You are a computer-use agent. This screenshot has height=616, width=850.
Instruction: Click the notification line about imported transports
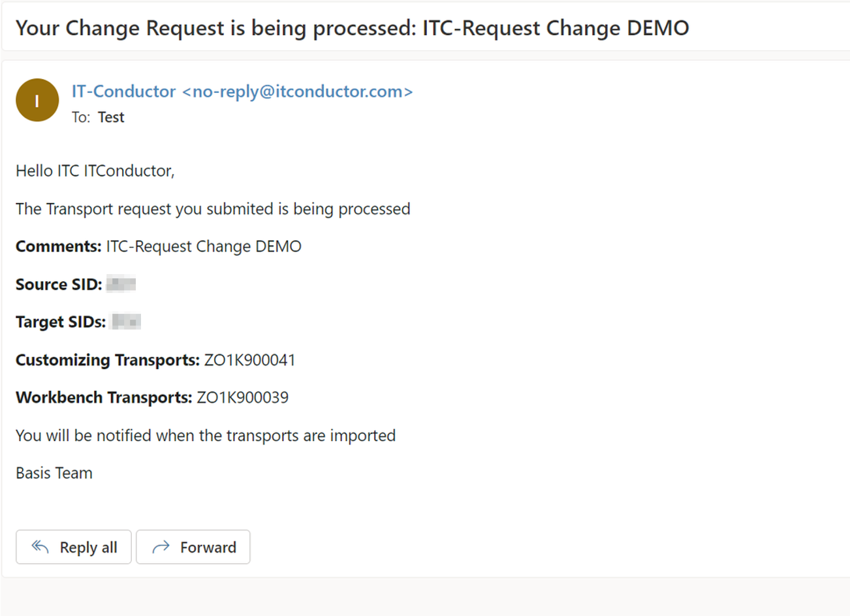[206, 435]
